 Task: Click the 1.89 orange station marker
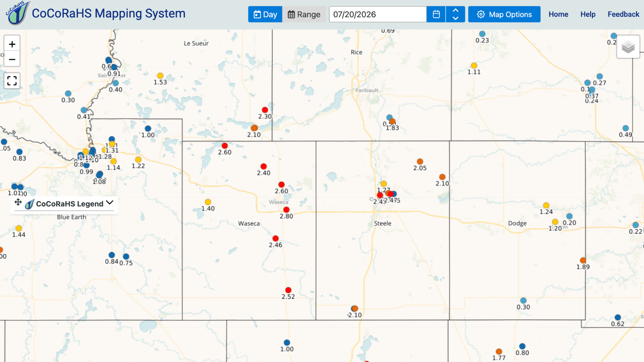(583, 260)
